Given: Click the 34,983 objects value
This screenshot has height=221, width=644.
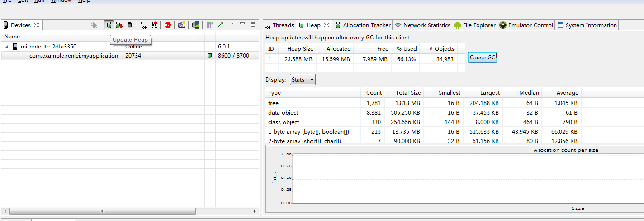Looking at the screenshot, I should point(444,59).
